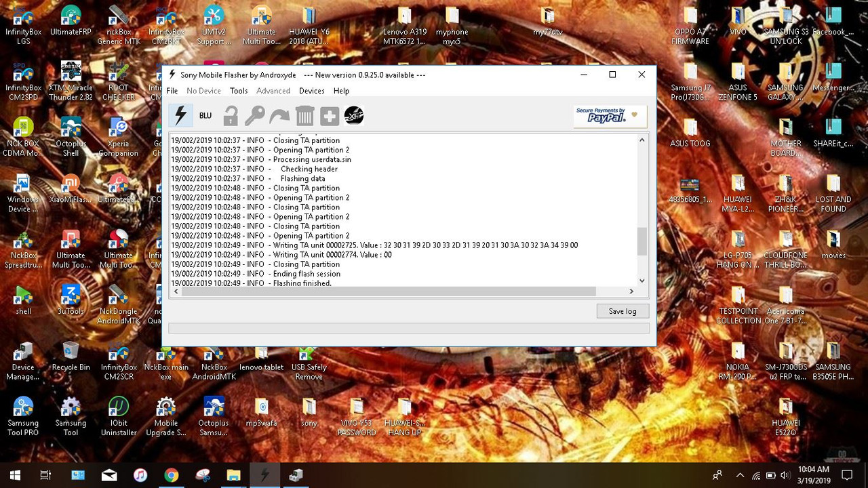This screenshot has height=488, width=868.
Task: Click the "Flashing data" log line
Action: tap(248, 179)
